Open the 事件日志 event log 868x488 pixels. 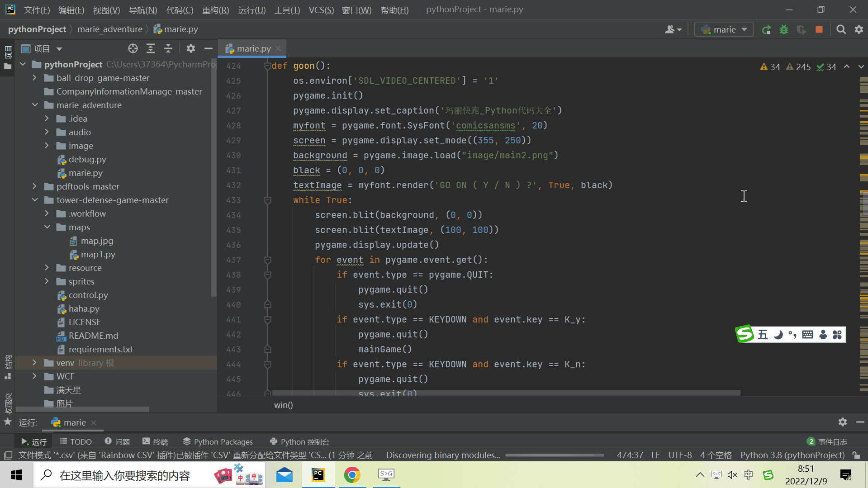827,442
